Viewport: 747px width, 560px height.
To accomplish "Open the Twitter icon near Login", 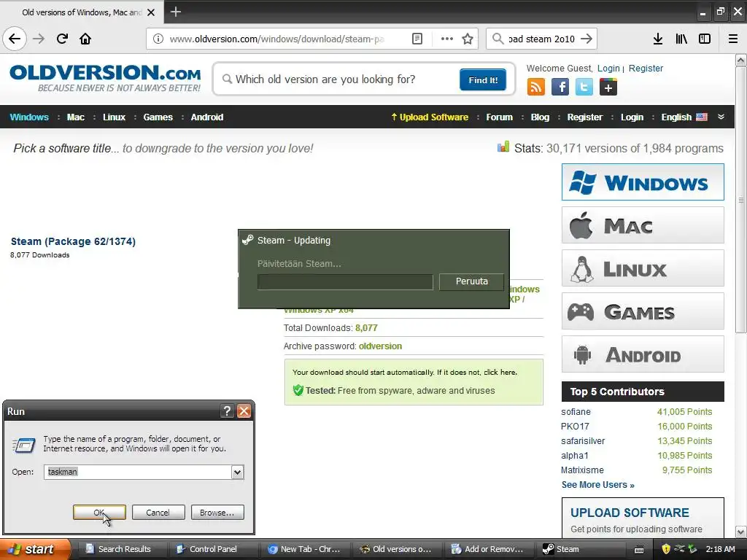I will click(584, 87).
